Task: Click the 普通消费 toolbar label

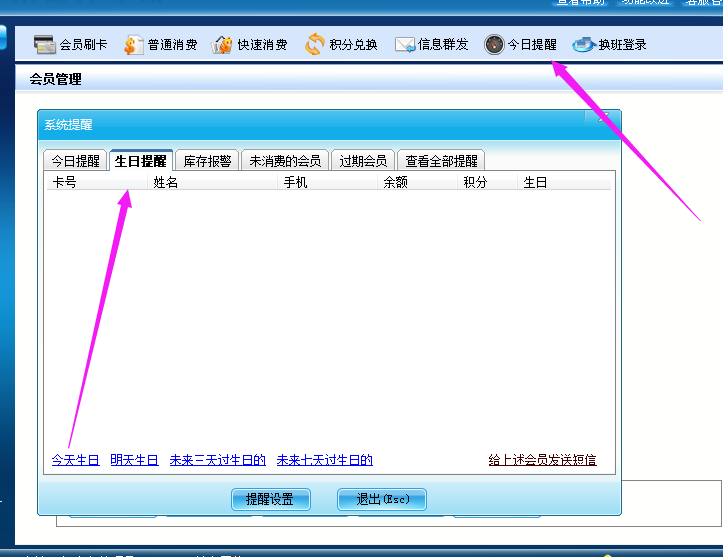Action: tap(172, 45)
